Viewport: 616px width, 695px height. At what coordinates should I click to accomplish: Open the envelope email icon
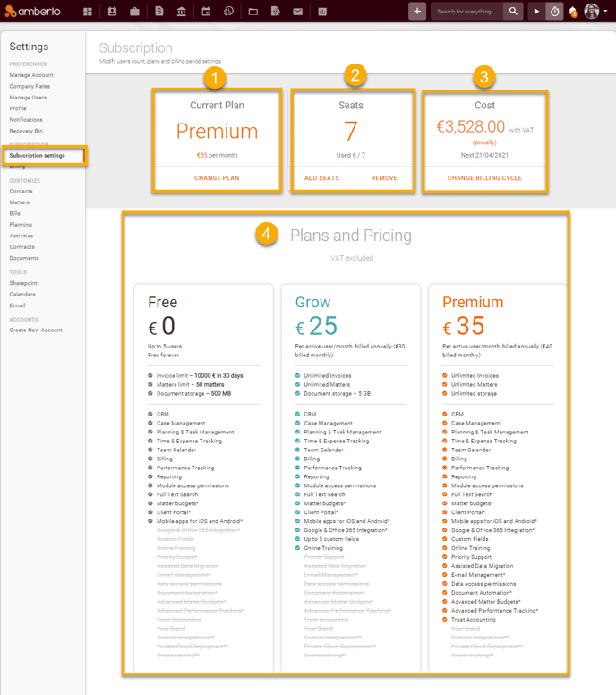pos(297,12)
